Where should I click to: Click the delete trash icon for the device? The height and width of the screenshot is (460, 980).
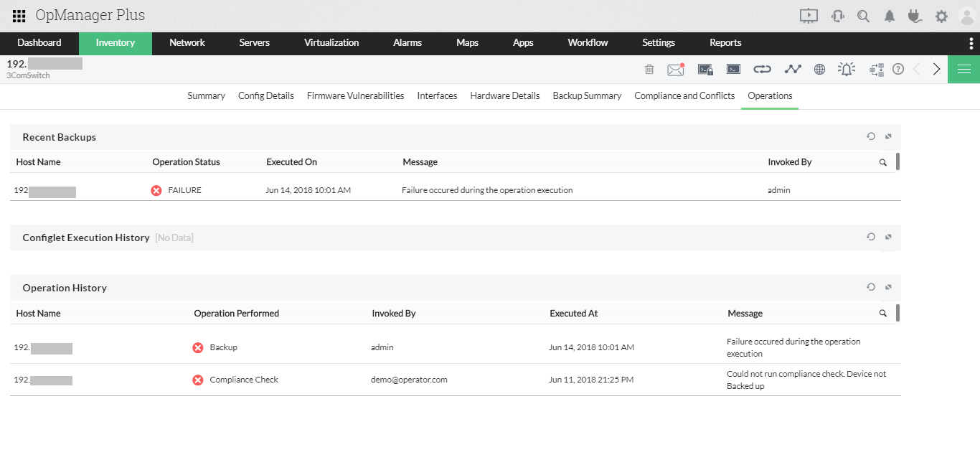pos(649,69)
